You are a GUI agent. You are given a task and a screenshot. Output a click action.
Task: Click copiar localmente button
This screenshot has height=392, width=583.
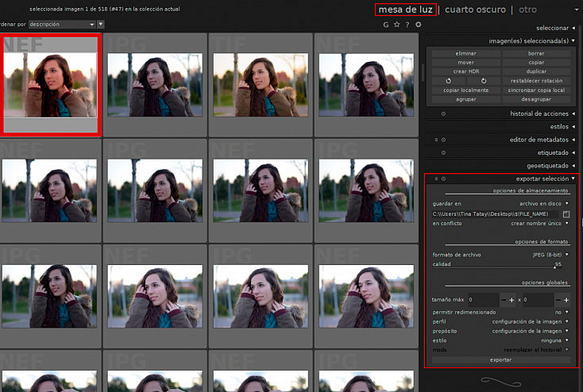tap(466, 90)
